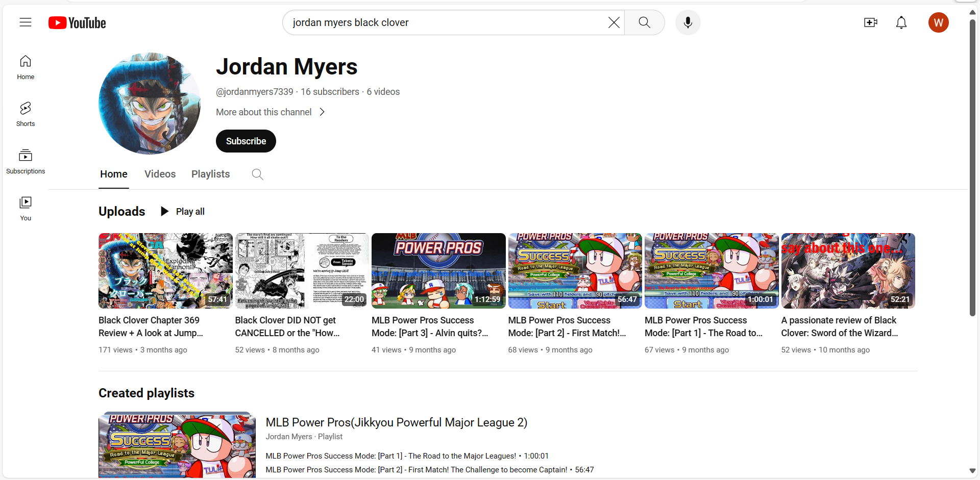This screenshot has height=480, width=980.
Task: Switch to the Videos tab
Action: [160, 174]
